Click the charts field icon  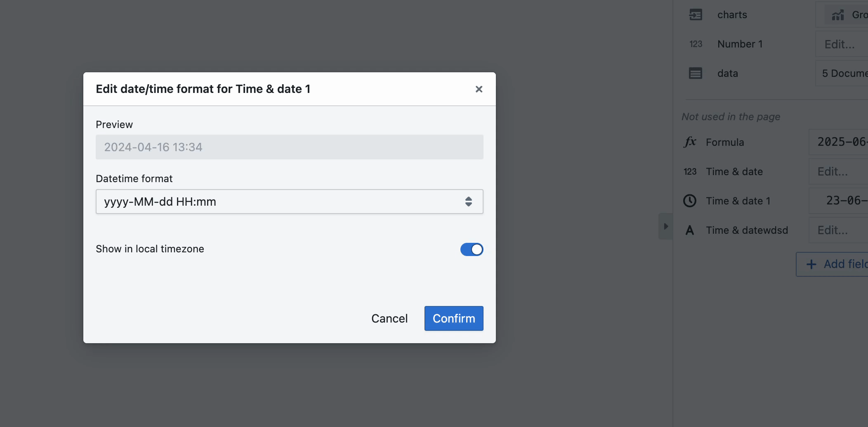(696, 15)
